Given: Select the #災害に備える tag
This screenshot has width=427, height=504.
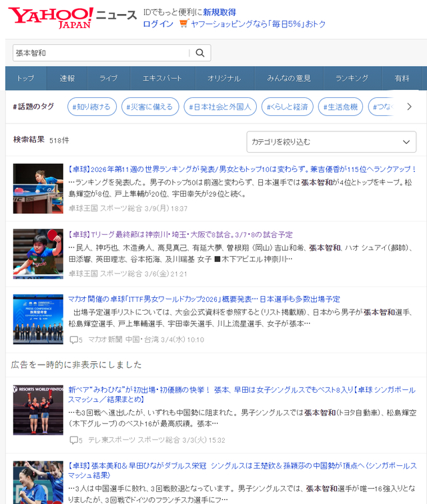Looking at the screenshot, I should coord(150,107).
